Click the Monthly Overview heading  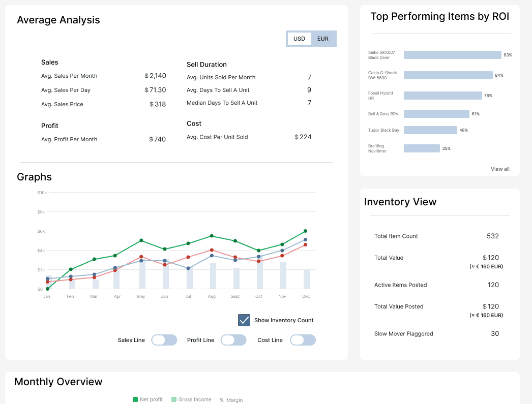[x=58, y=382]
